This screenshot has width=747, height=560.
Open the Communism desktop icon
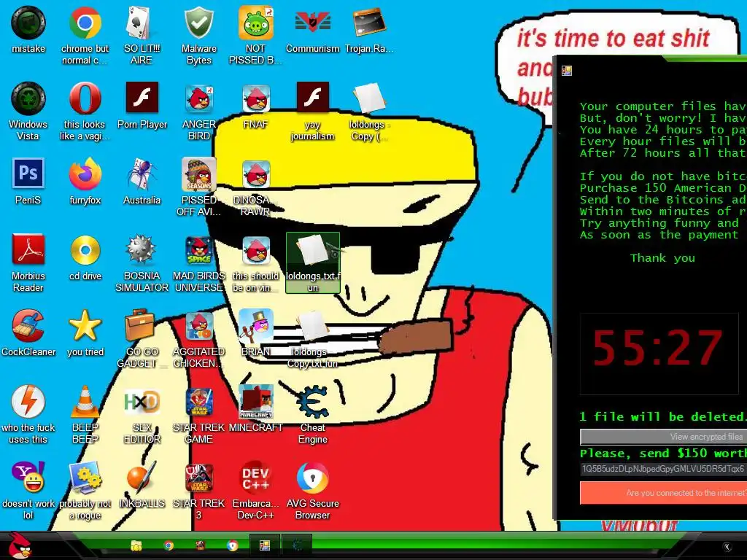(312, 29)
